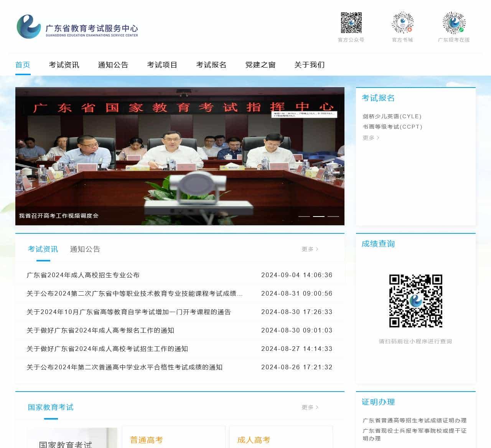The width and height of the screenshot is (491, 448).
Task: Open the 通知公告 navigation menu item
Action: click(113, 64)
